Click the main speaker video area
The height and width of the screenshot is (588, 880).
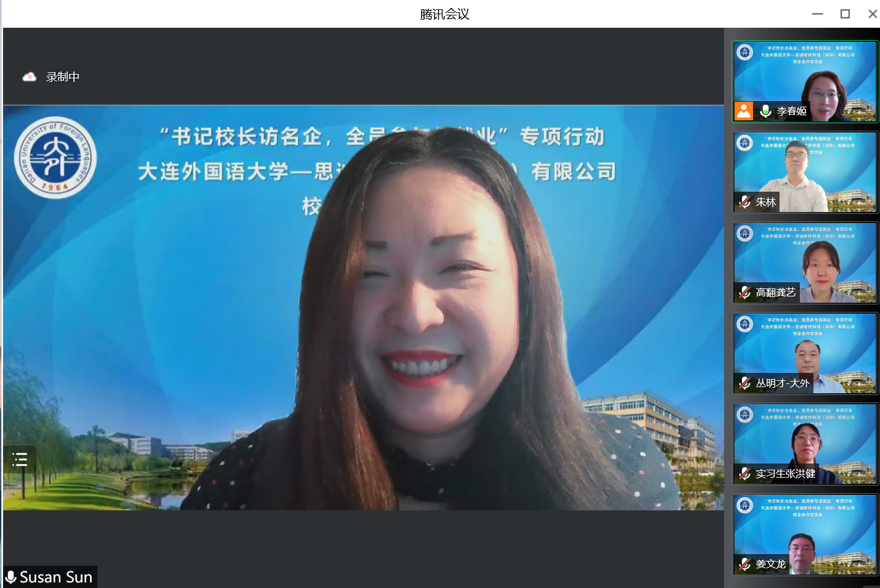tap(364, 308)
